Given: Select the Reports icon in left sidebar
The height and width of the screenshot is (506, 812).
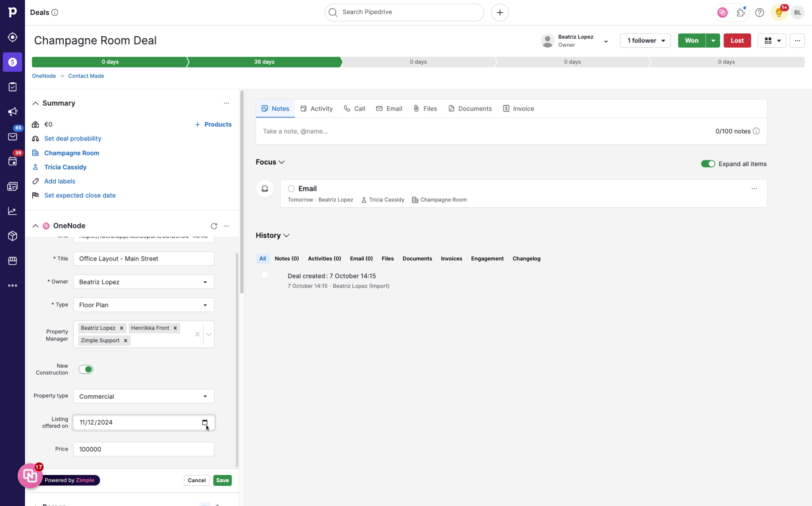Looking at the screenshot, I should tap(13, 211).
